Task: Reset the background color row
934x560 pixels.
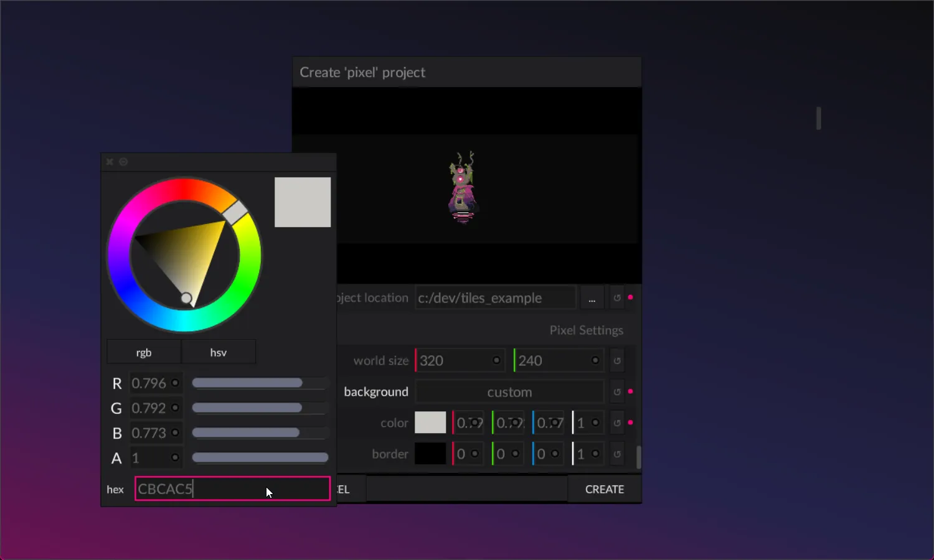Action: click(617, 423)
